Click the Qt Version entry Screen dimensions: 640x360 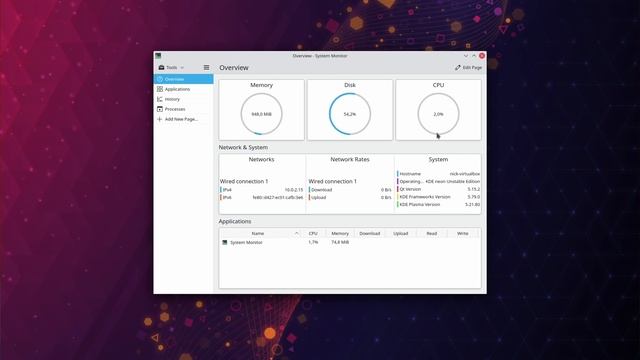tap(439, 189)
